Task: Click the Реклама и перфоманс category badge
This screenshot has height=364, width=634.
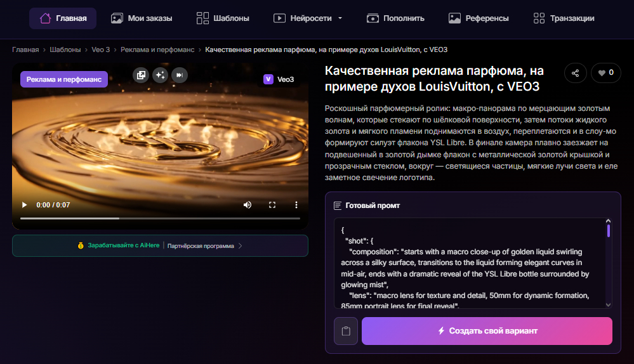Action: [x=64, y=79]
